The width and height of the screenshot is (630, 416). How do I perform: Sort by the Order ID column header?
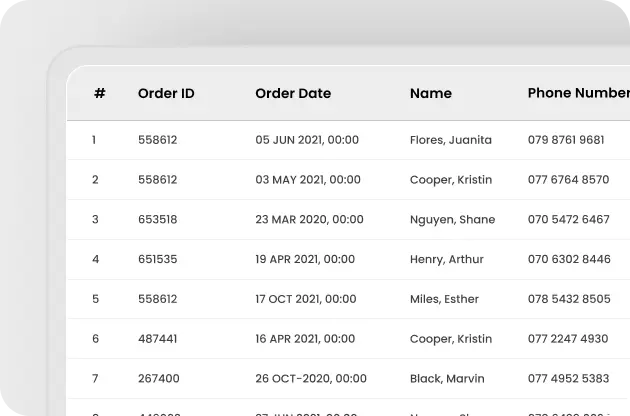(166, 93)
